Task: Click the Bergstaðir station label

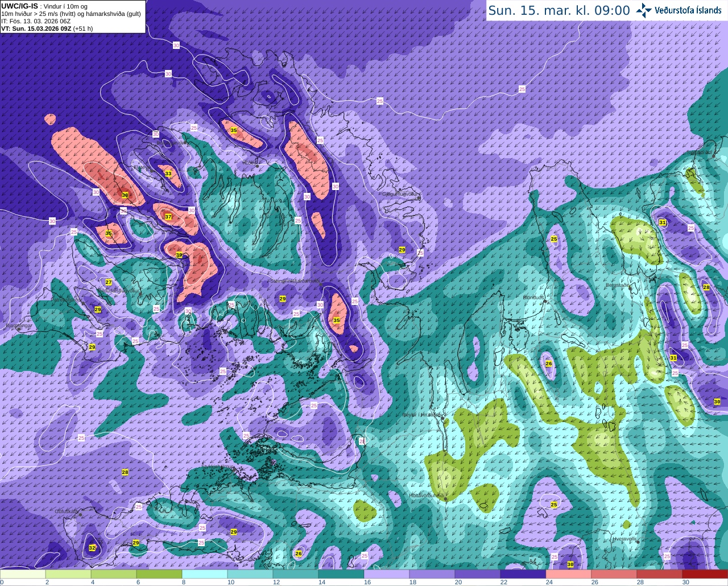Action: tap(618, 286)
